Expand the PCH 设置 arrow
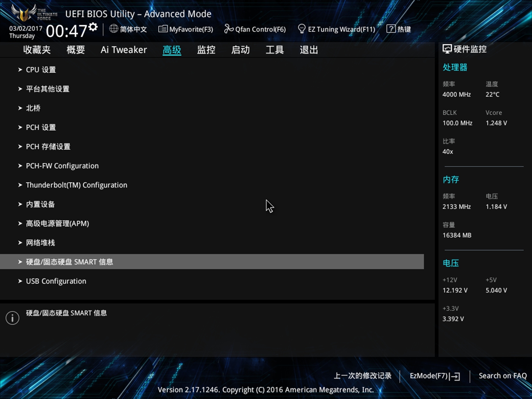This screenshot has height=399, width=532. pyautogui.click(x=20, y=127)
